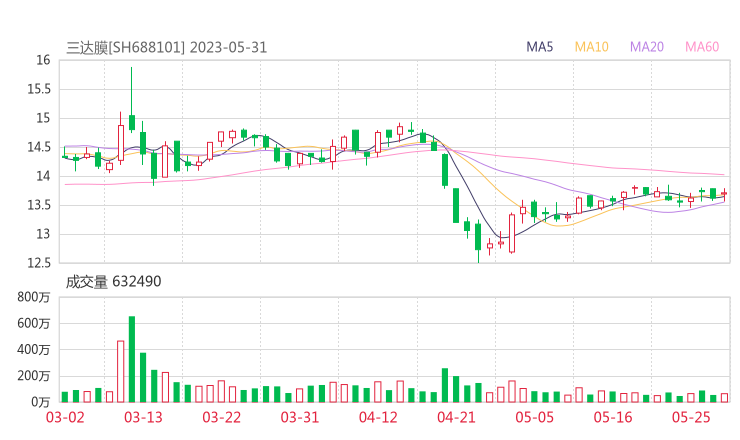The height and width of the screenshot is (440, 740).
Task: Click the 15.5 price axis label
Action: click(x=39, y=89)
